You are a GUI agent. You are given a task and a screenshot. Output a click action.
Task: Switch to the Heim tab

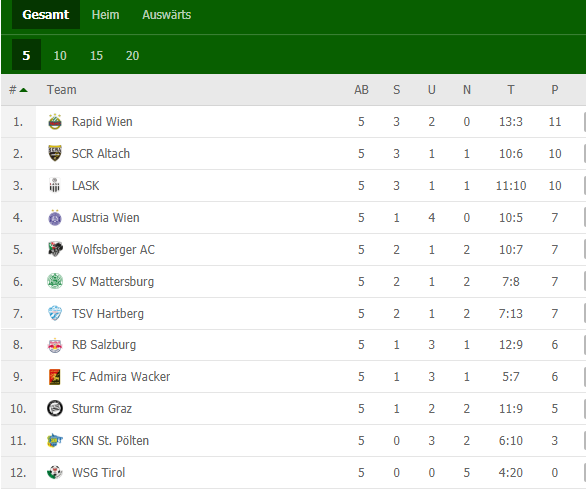pyautogui.click(x=105, y=15)
